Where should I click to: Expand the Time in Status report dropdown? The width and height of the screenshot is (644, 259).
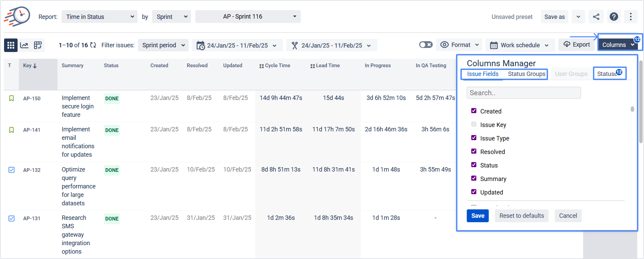pyautogui.click(x=99, y=17)
